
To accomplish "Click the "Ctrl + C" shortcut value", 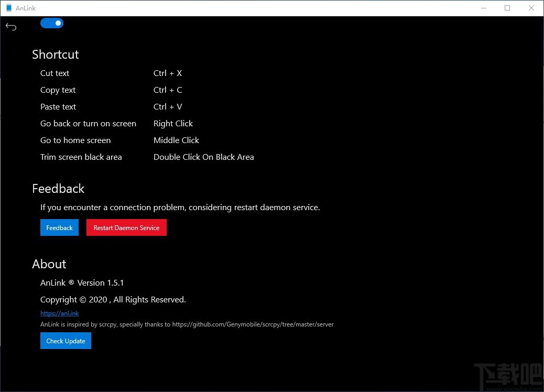I will 168,90.
